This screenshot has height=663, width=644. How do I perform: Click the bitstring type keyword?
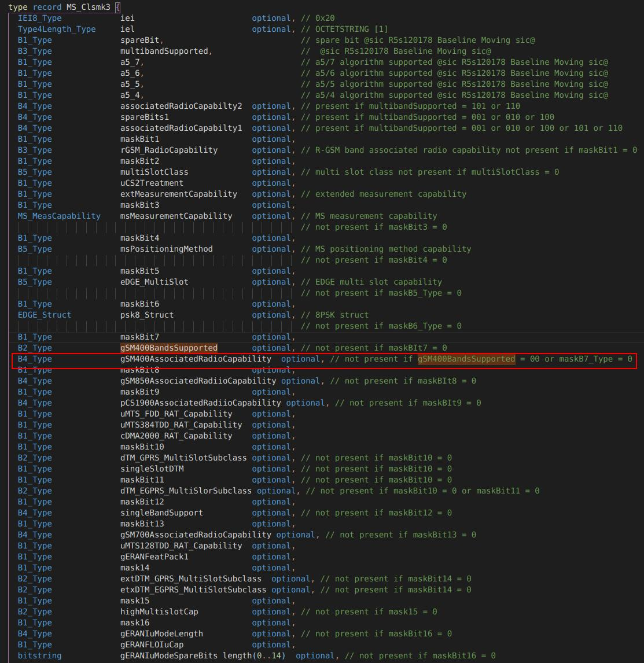39,656
